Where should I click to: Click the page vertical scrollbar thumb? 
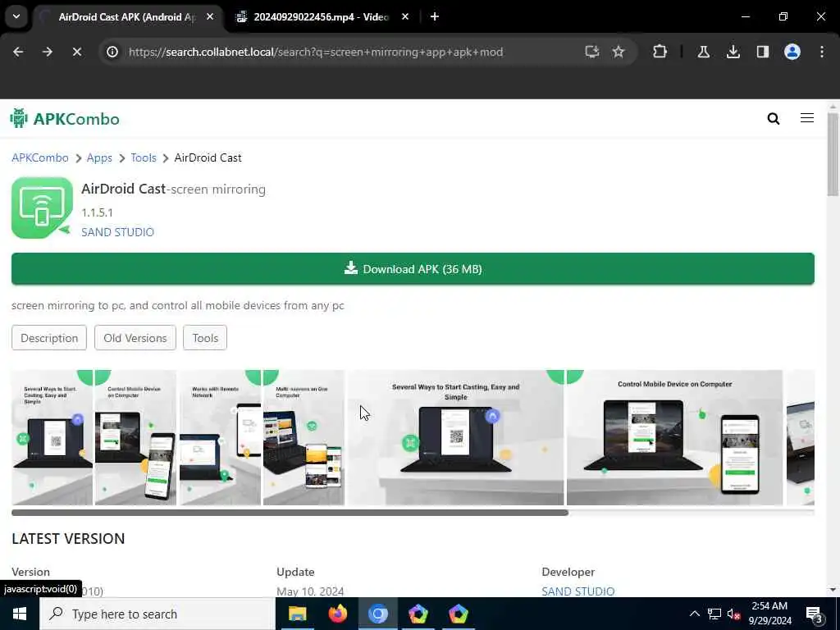coord(832,154)
